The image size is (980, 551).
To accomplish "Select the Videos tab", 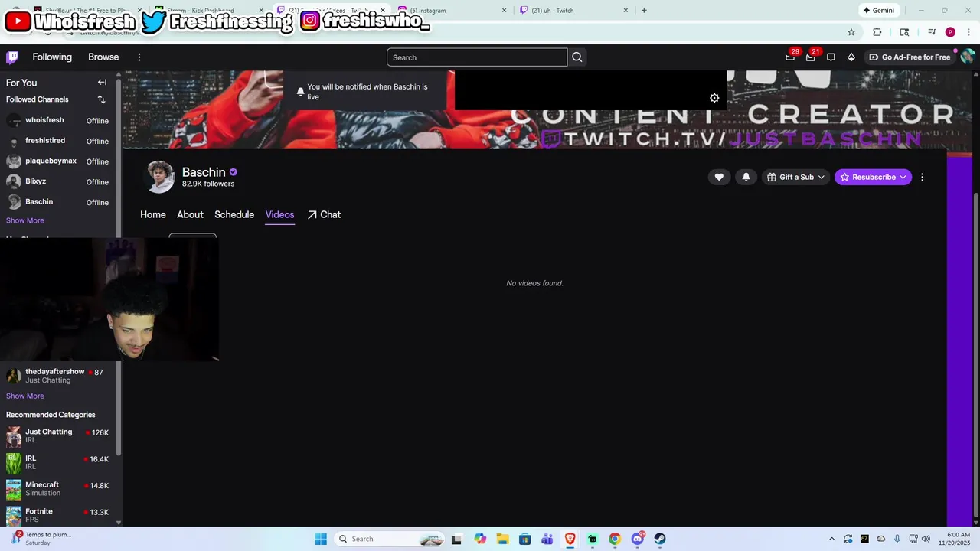I will [x=279, y=215].
